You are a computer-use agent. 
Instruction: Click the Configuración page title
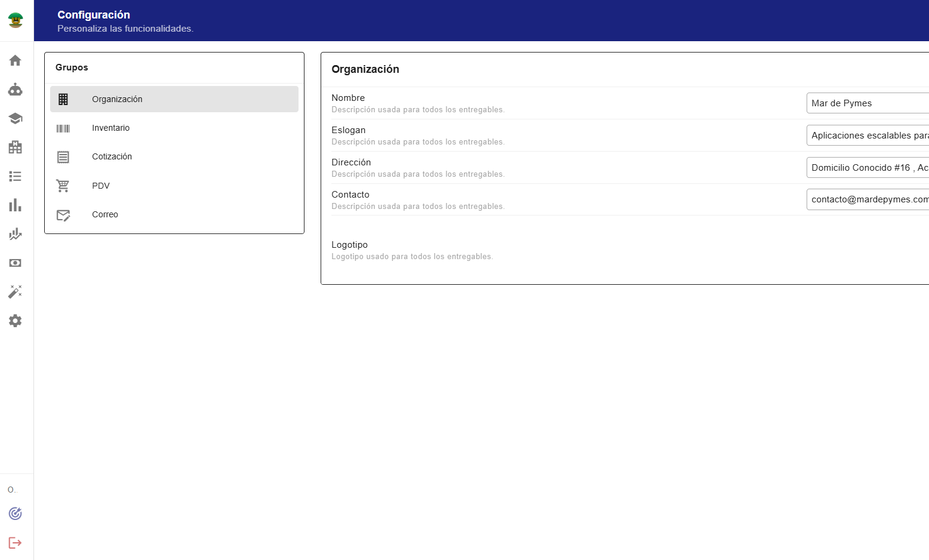point(94,15)
